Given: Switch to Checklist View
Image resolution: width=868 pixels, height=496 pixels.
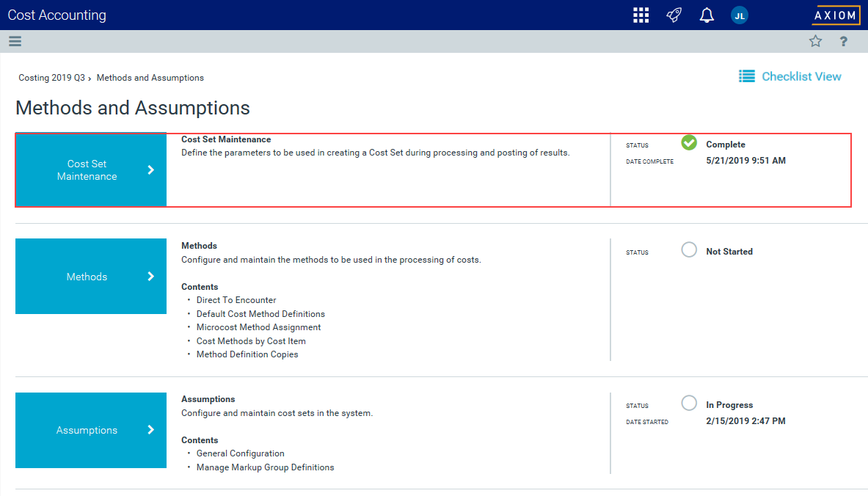Looking at the screenshot, I should [801, 76].
